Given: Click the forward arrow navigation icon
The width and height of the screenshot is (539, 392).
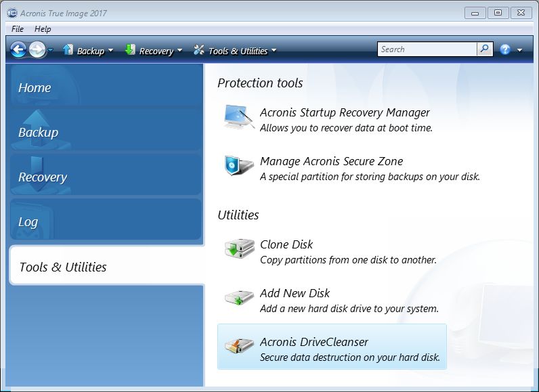Looking at the screenshot, I should coord(37,50).
